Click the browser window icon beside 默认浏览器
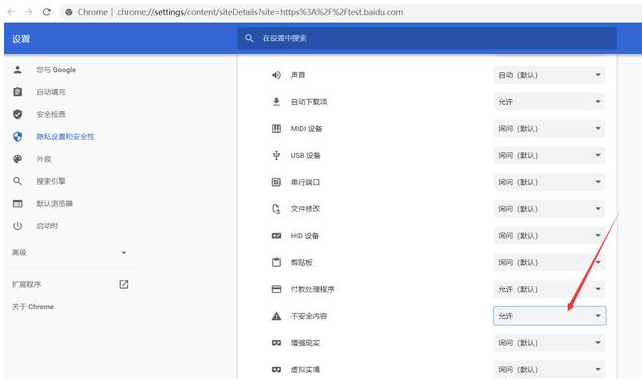The height and width of the screenshot is (379, 642). point(18,203)
